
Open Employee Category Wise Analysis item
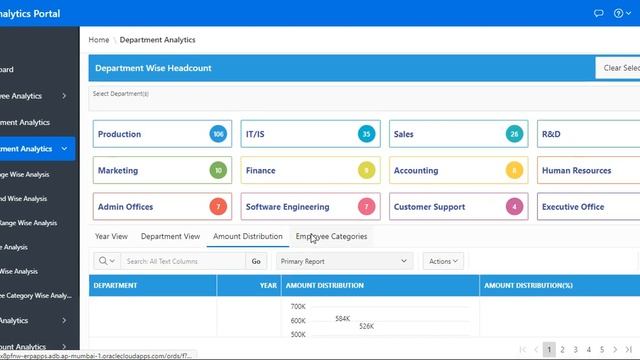coord(36,296)
